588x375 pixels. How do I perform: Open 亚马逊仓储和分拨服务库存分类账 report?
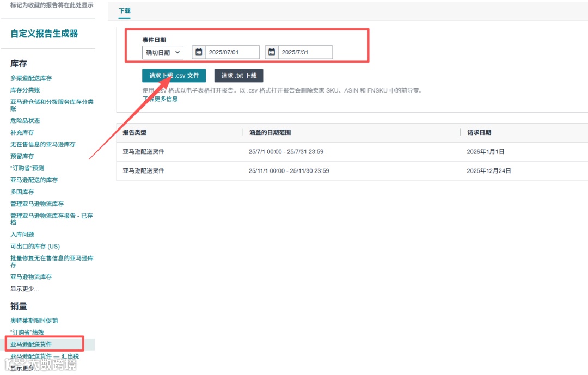click(52, 105)
